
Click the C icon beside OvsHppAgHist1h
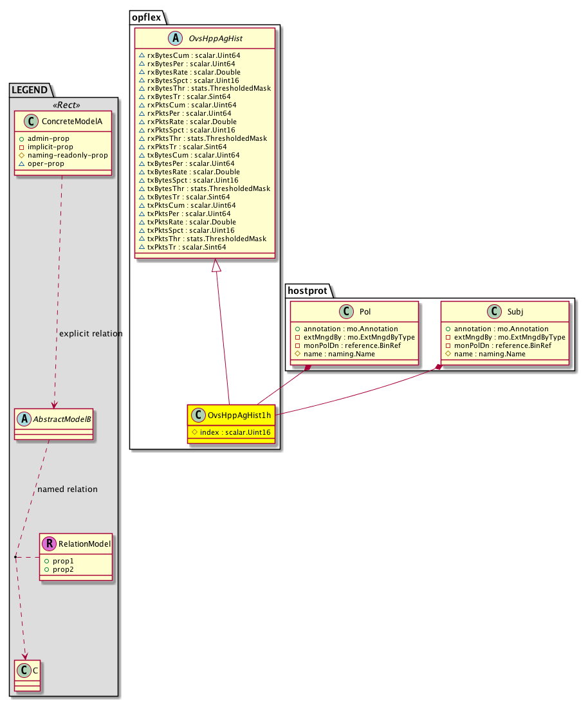[198, 415]
